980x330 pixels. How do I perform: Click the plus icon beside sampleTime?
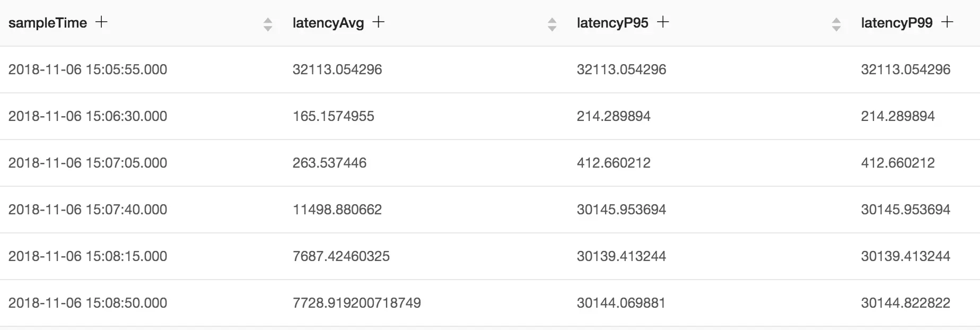pyautogui.click(x=101, y=22)
